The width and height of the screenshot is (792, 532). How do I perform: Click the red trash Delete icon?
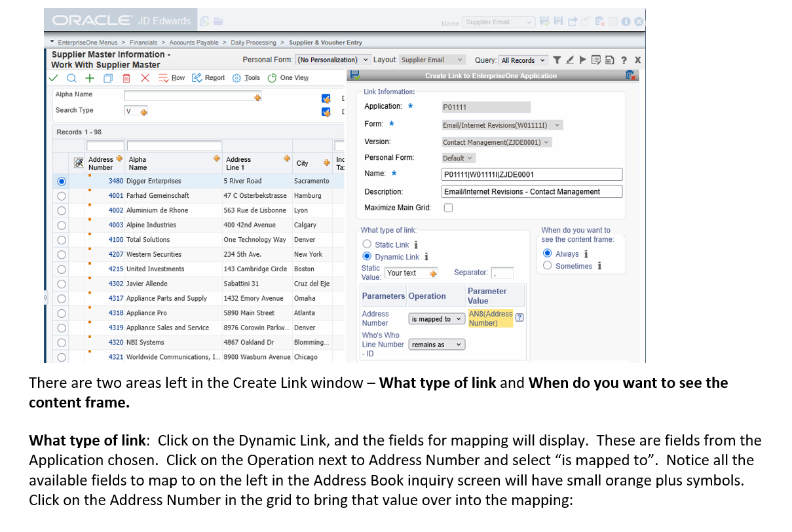[x=126, y=78]
